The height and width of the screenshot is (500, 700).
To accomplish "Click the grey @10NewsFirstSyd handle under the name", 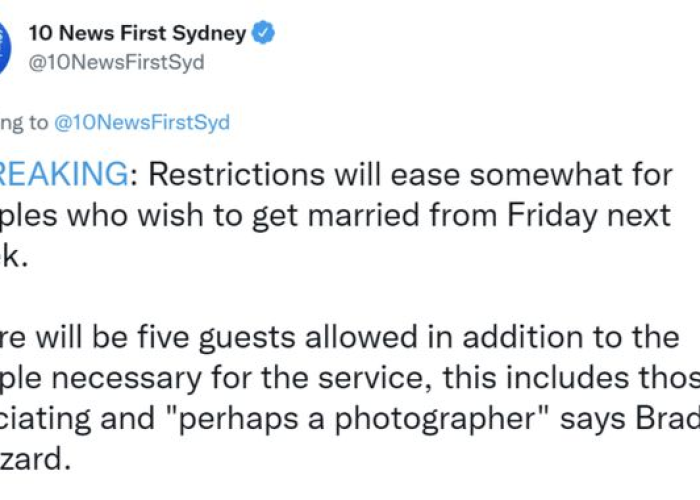I will [117, 62].
